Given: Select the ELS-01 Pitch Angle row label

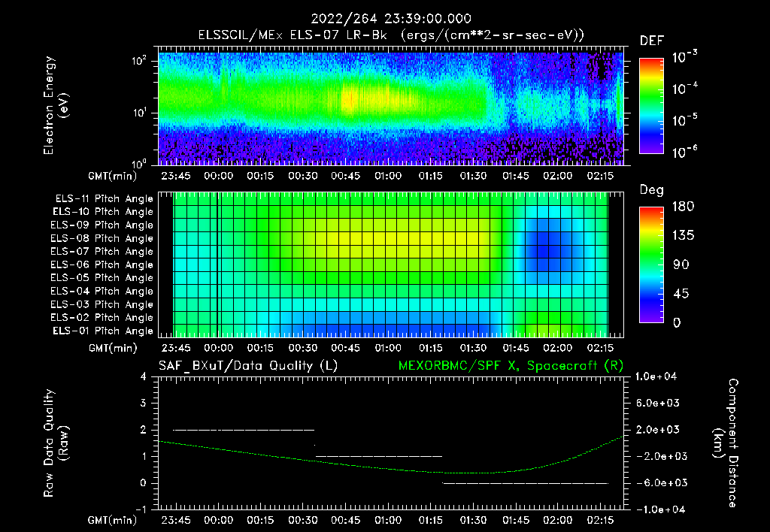Looking at the screenshot, I should tap(102, 331).
